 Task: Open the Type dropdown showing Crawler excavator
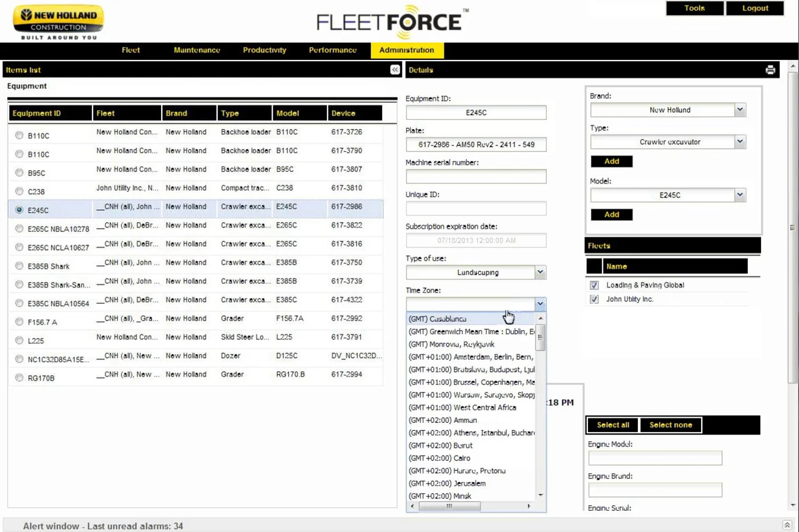pyautogui.click(x=740, y=142)
